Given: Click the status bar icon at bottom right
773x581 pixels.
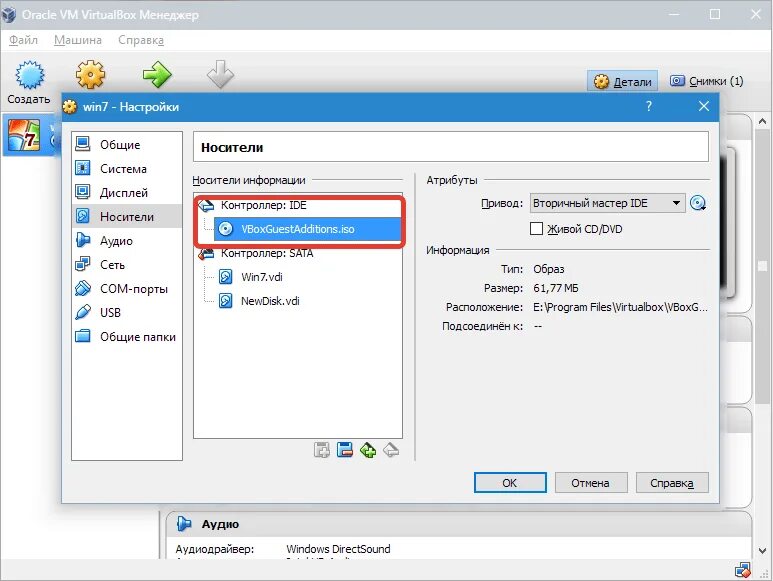Looking at the screenshot, I should click(x=742, y=570).
